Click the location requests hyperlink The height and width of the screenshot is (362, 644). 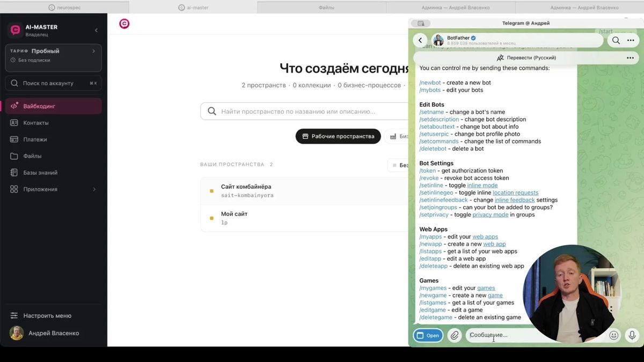(x=516, y=193)
